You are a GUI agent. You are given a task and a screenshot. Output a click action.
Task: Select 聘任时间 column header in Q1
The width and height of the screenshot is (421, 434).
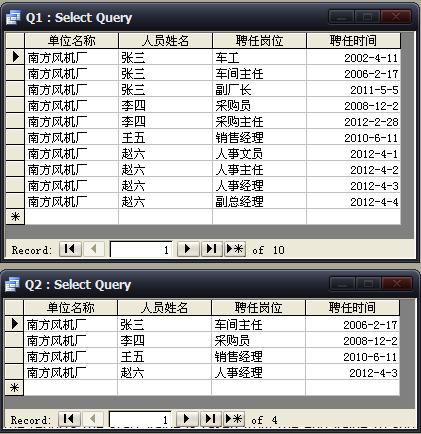pos(353,41)
